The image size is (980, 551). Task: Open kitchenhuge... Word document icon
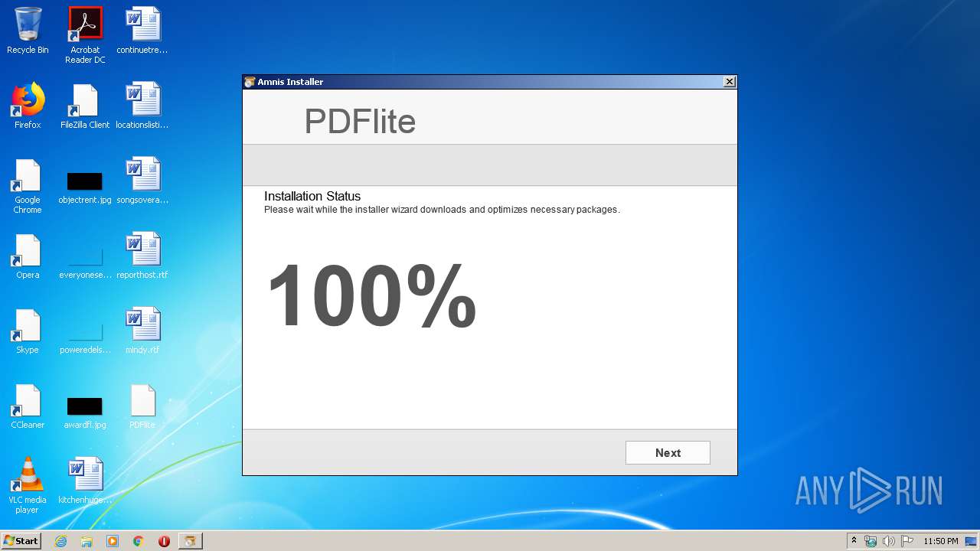85,481
